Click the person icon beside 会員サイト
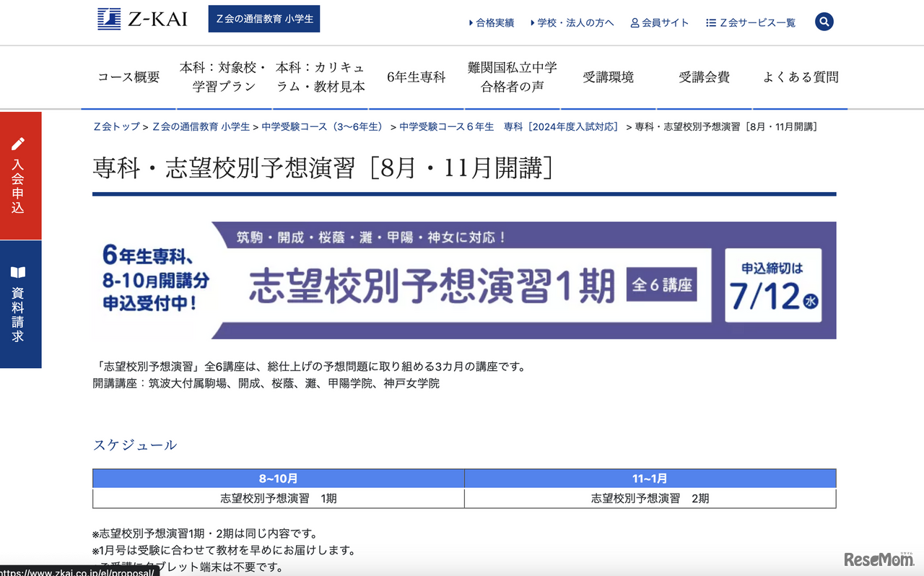 [x=633, y=22]
